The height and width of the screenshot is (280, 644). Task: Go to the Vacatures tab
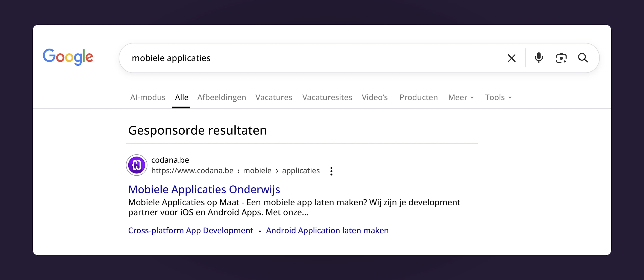point(274,97)
